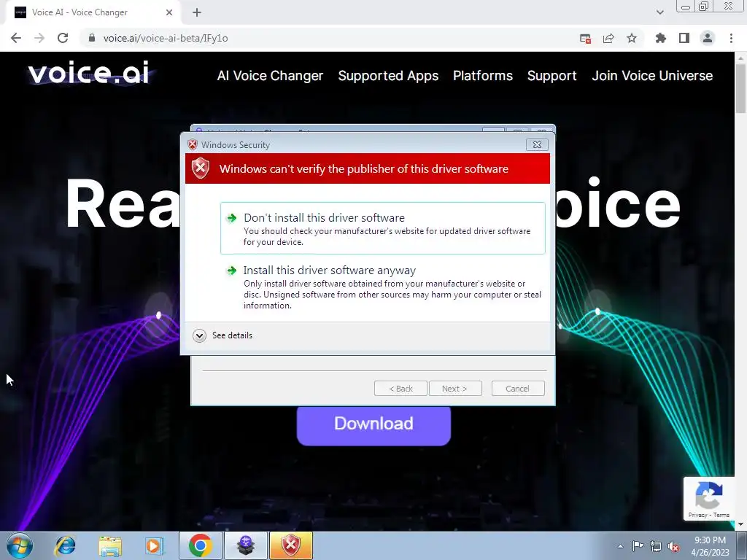Image resolution: width=747 pixels, height=560 pixels.
Task: Click the voice.ai logo
Action: pos(90,74)
